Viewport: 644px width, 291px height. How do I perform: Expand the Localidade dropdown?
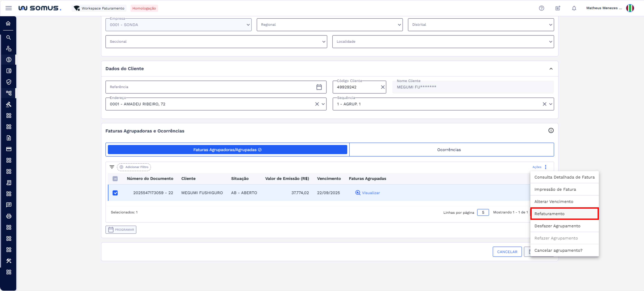(x=443, y=42)
